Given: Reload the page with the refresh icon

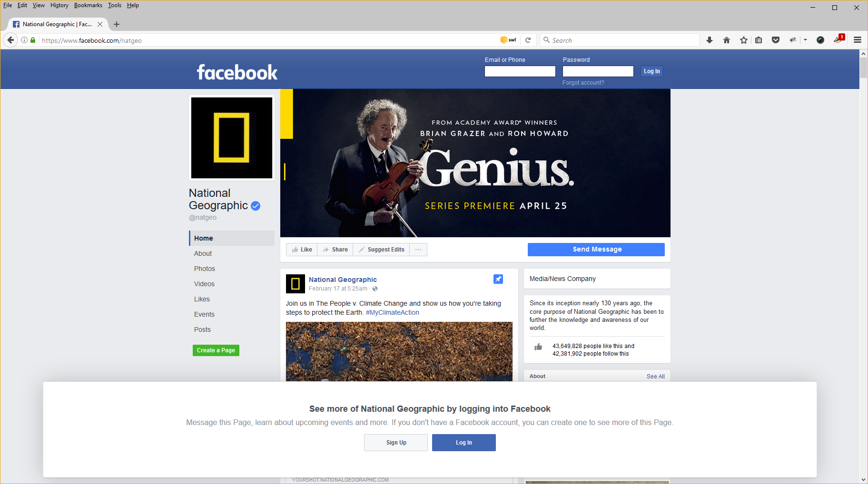Looking at the screenshot, I should pyautogui.click(x=528, y=40).
